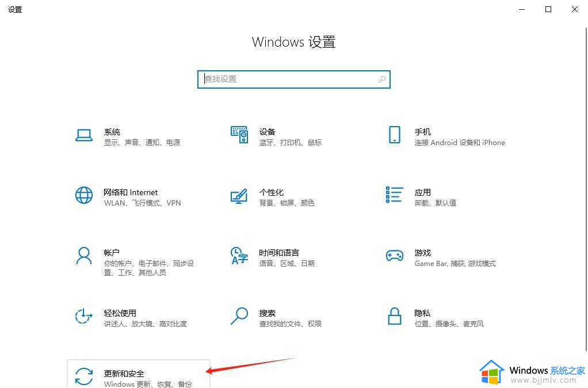Open the Accounts person icon
588x388 pixels.
[x=83, y=256]
